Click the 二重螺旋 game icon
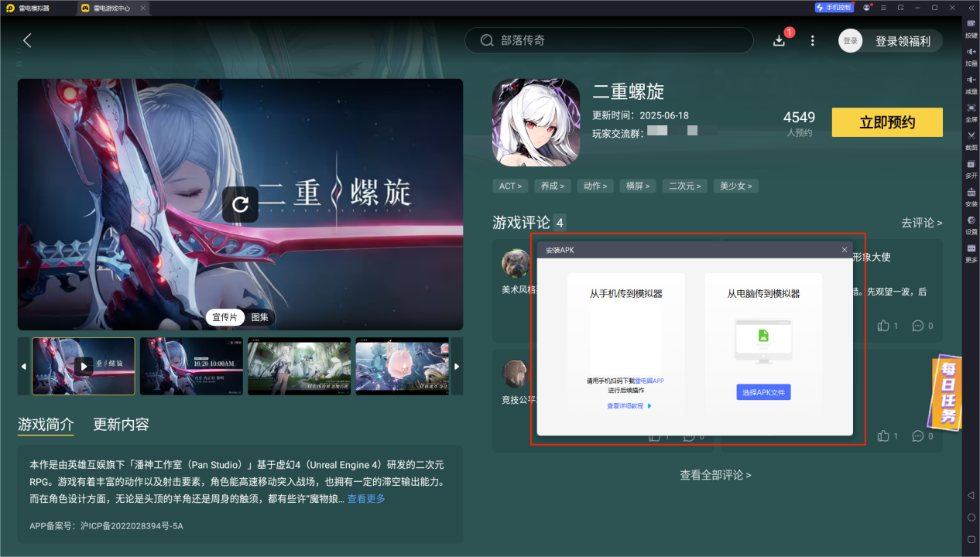 pos(536,122)
